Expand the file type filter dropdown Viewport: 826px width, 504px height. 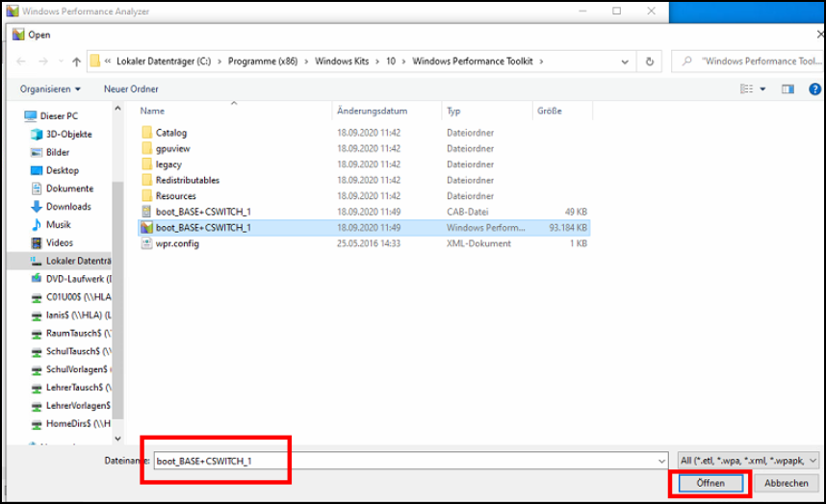pyautogui.click(x=813, y=461)
